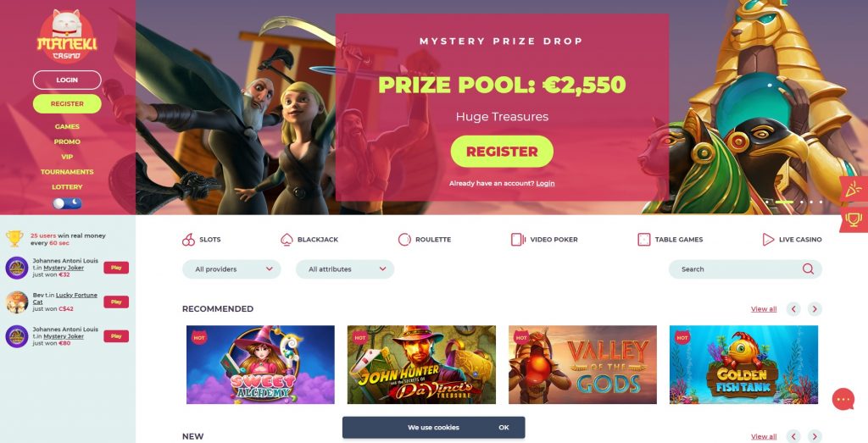Screen dimensions: 868x443
Task: Show next Recommended games with right arrow
Action: coord(815,308)
